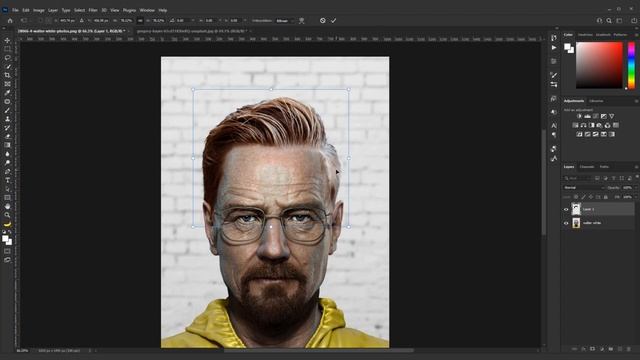Toggle lock all padlock in Layers panel

[x=606, y=197]
